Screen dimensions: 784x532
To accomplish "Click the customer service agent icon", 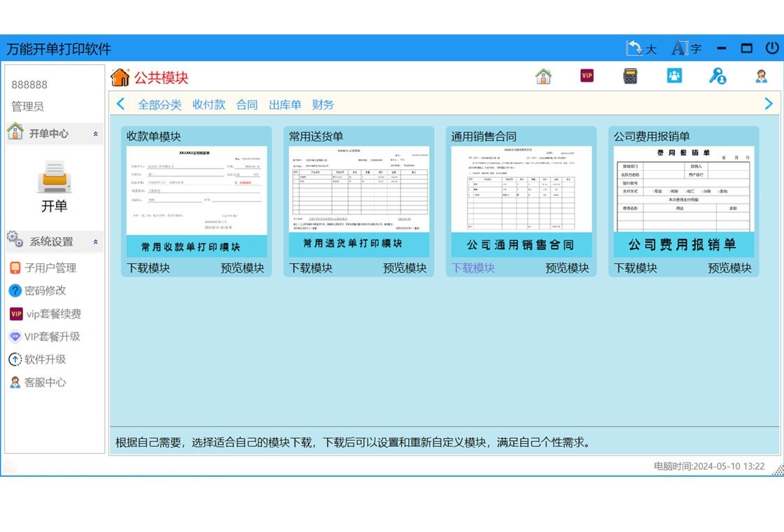I will (762, 76).
